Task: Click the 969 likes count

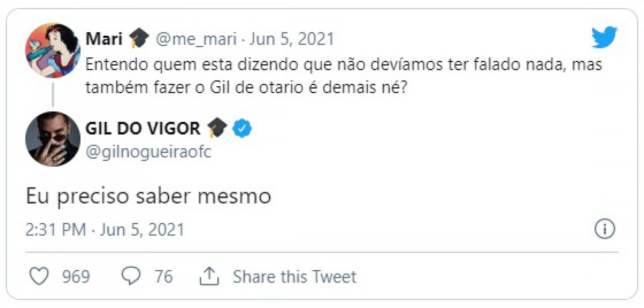Action: point(76,277)
